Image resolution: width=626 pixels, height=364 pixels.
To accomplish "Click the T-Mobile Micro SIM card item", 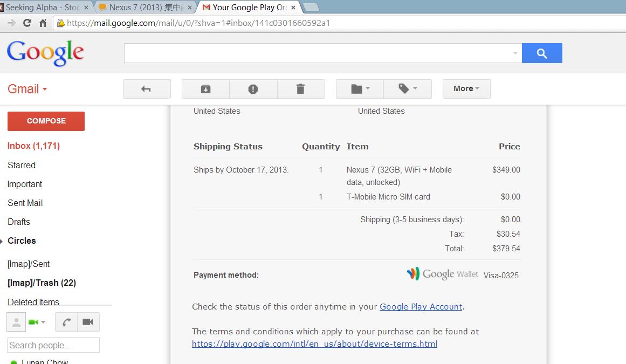I will pyautogui.click(x=388, y=197).
